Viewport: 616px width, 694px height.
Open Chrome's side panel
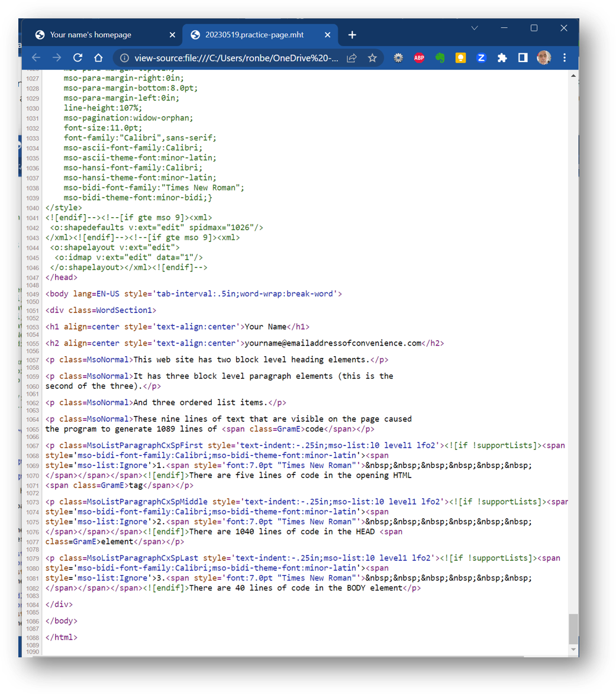(522, 57)
